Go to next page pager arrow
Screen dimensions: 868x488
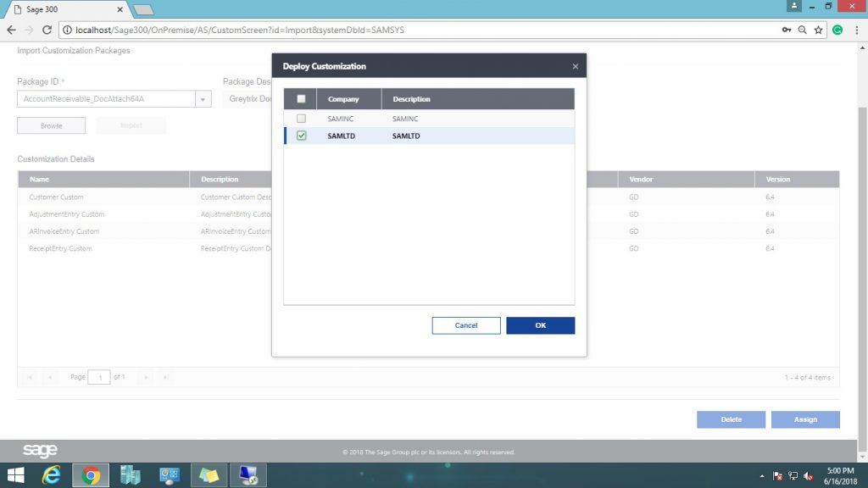click(146, 377)
